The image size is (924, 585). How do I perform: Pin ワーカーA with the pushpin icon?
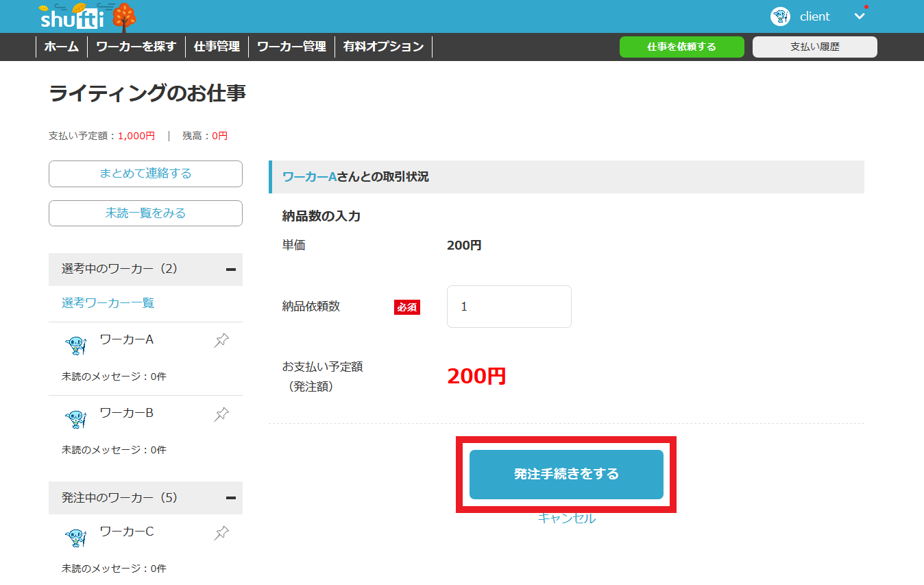(221, 340)
